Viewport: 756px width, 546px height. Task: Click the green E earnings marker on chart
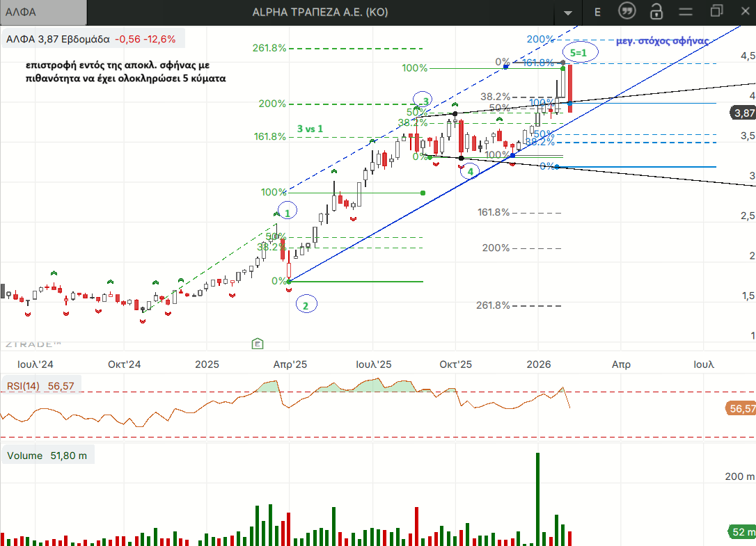[258, 343]
